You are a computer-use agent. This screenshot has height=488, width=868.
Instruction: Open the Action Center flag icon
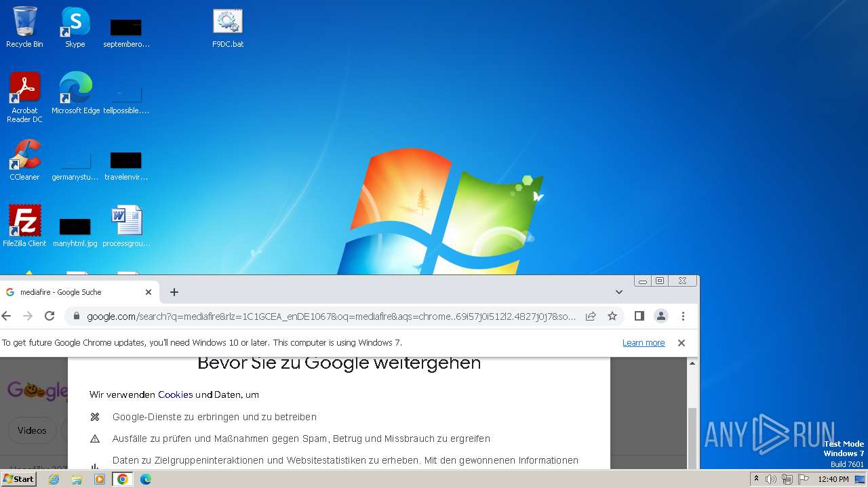pos(804,479)
